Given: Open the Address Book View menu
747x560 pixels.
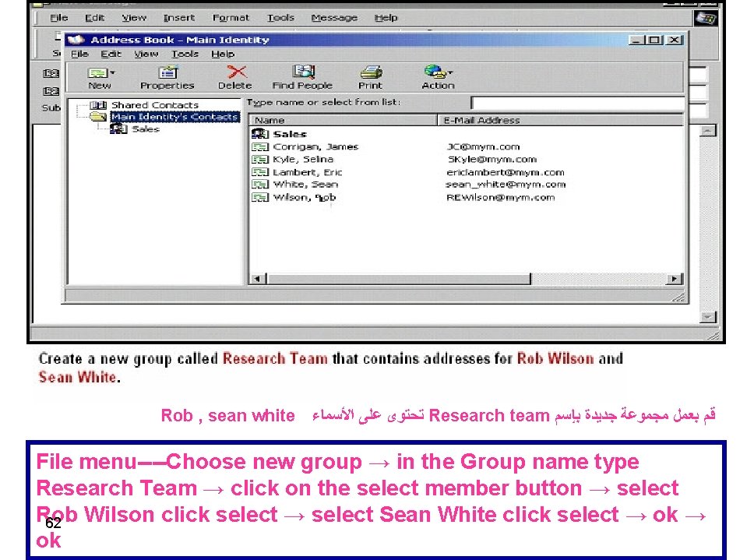Looking at the screenshot, I should (x=146, y=54).
